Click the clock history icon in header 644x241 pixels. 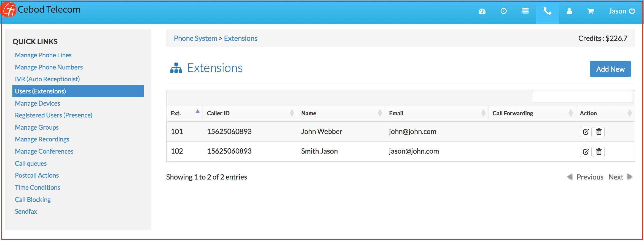(x=503, y=11)
